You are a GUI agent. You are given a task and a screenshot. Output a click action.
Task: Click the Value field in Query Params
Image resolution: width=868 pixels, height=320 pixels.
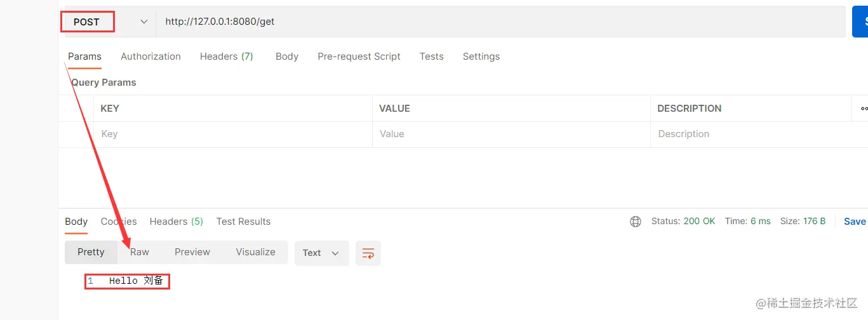[x=511, y=134]
